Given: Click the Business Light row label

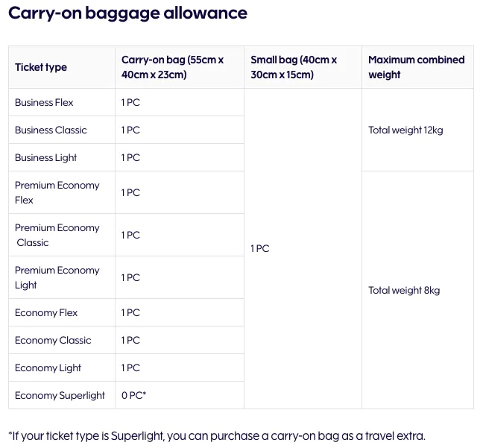Looking at the screenshot, I should (45, 157).
